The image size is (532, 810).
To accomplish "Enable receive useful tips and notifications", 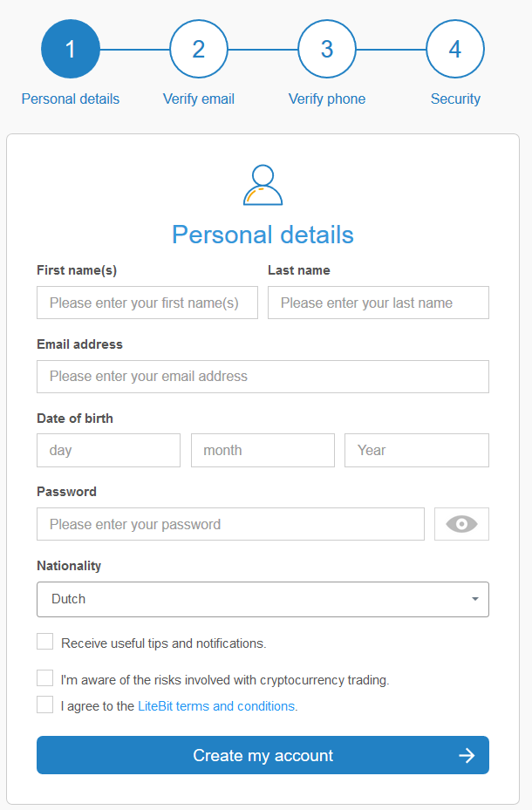I will click(x=44, y=641).
